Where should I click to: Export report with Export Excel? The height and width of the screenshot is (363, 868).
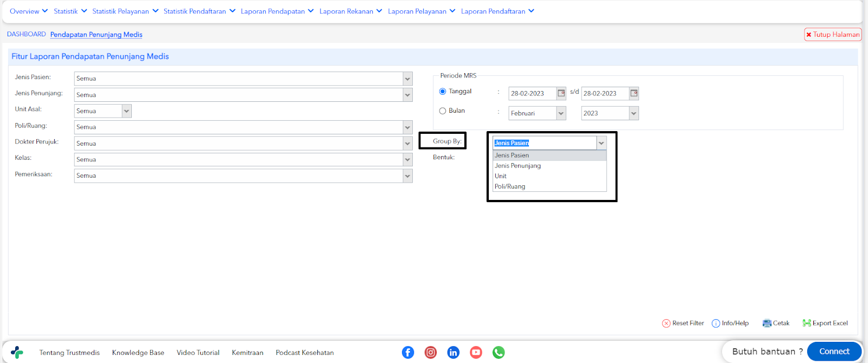click(x=825, y=323)
